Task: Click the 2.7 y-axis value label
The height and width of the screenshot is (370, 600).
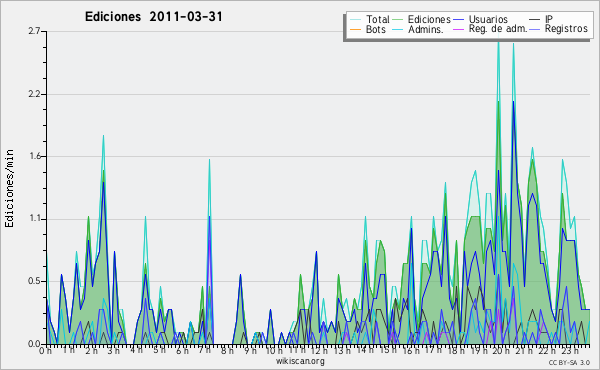Action: point(34,31)
